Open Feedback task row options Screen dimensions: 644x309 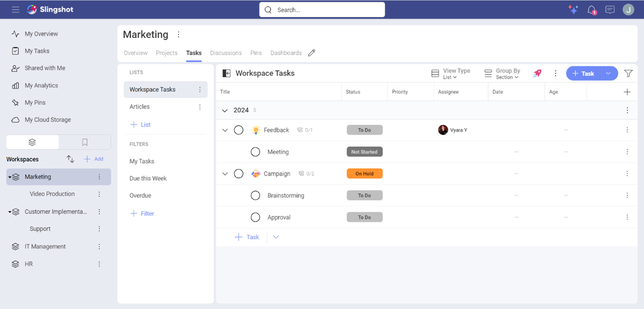(x=627, y=130)
